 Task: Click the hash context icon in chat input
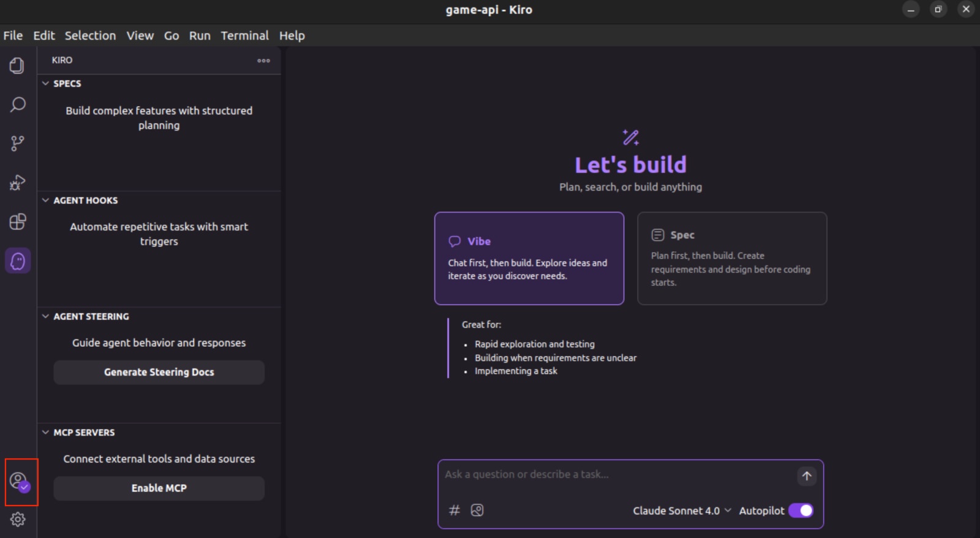pyautogui.click(x=454, y=510)
